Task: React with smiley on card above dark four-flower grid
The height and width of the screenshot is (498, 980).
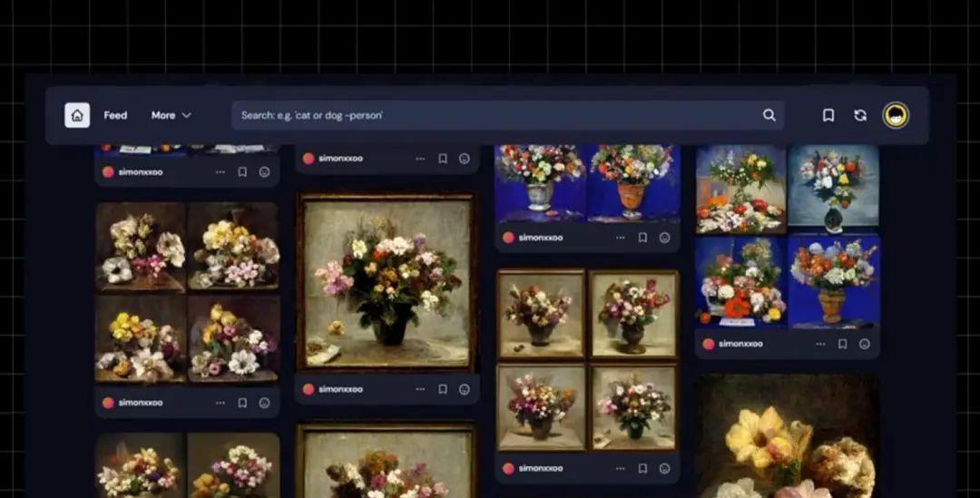Action: (x=264, y=171)
